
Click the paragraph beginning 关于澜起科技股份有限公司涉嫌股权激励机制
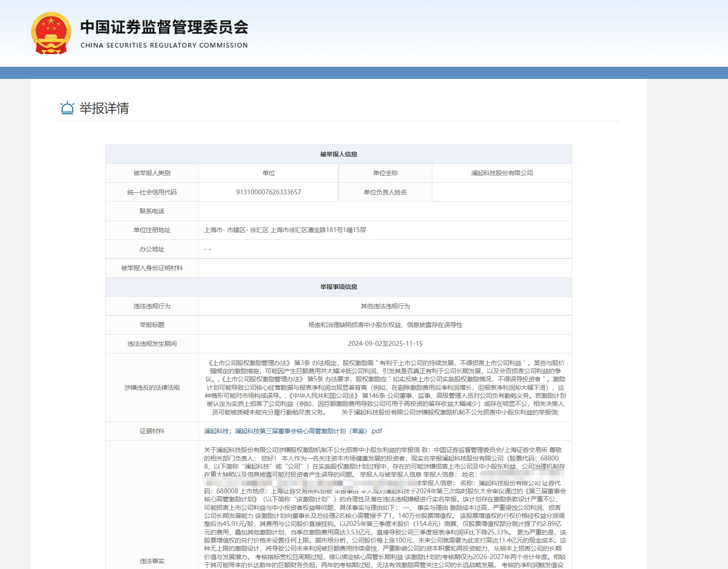[x=385, y=507]
